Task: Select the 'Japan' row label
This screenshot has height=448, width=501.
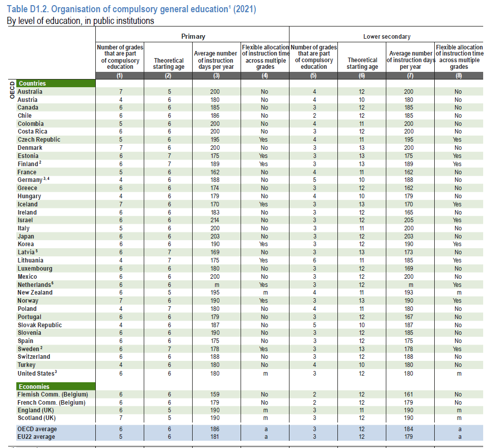Action: [x=26, y=236]
